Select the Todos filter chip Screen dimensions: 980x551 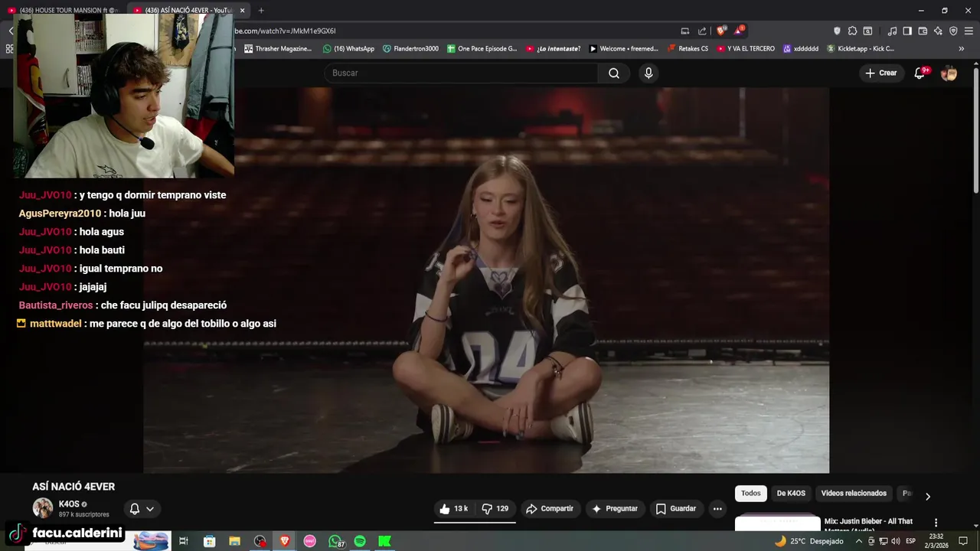[750, 493]
